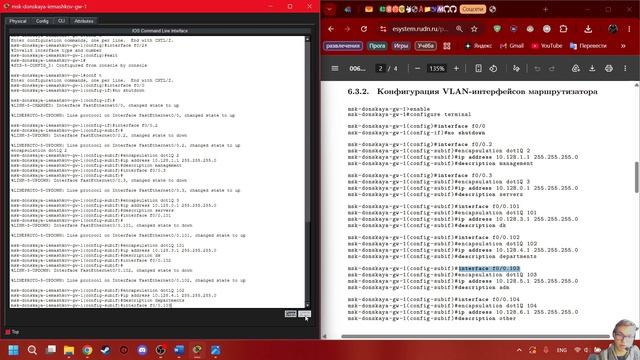Toggle the PDF sidebar menu

click(335, 68)
